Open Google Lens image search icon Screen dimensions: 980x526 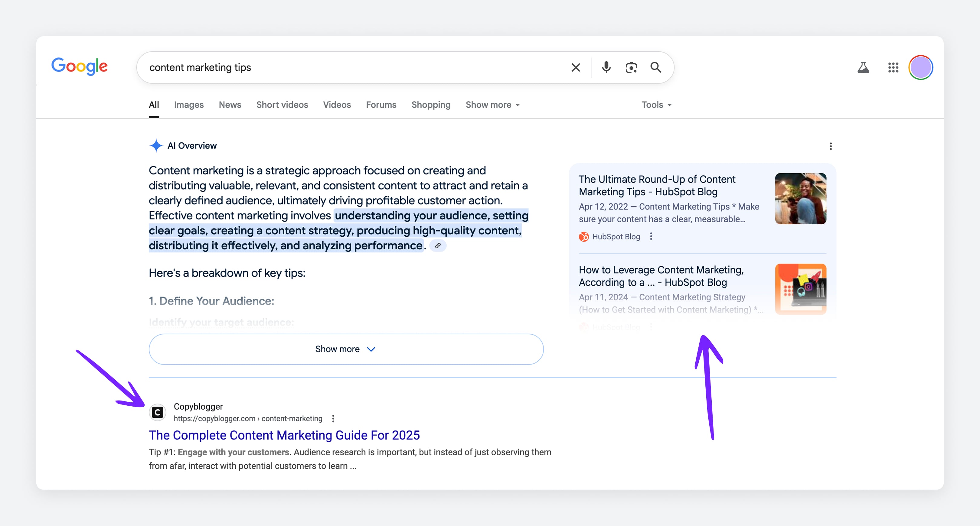pos(631,68)
